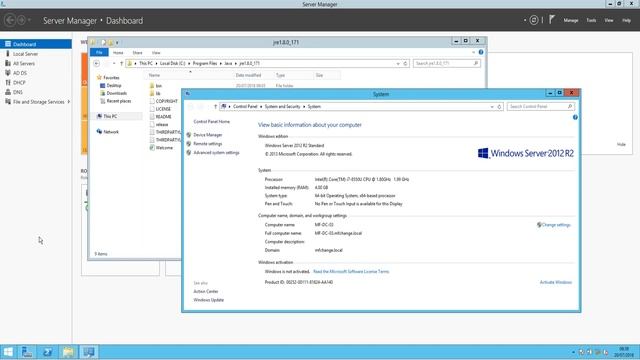The width and height of the screenshot is (640, 360).
Task: Select This PC in Explorer navigation pane
Action: pos(110,116)
